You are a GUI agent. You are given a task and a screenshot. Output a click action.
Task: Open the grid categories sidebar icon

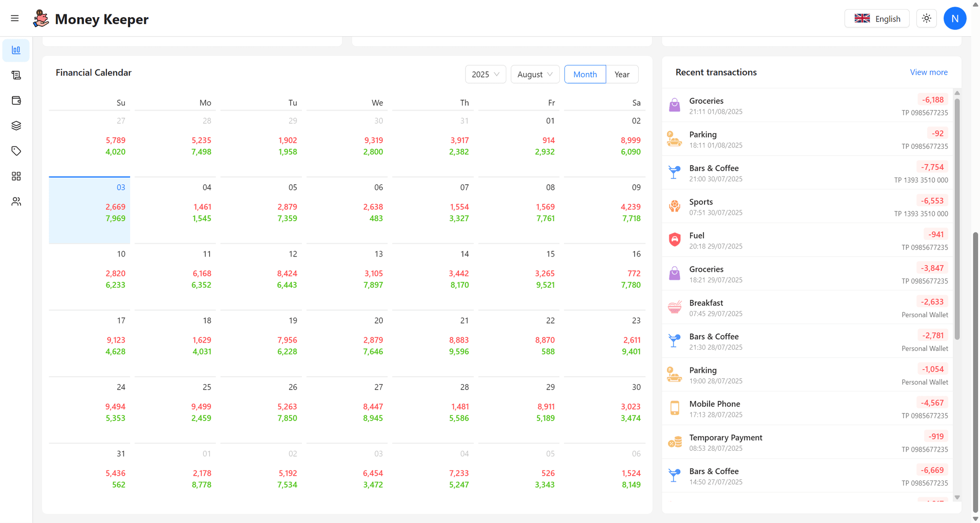pos(16,176)
